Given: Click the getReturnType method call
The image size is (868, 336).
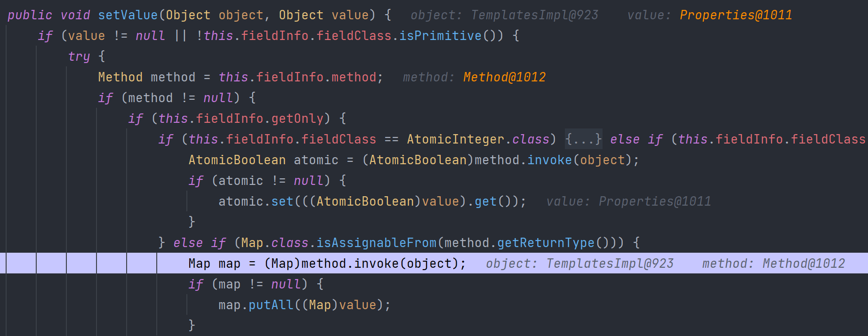Looking at the screenshot, I should click(x=546, y=243).
